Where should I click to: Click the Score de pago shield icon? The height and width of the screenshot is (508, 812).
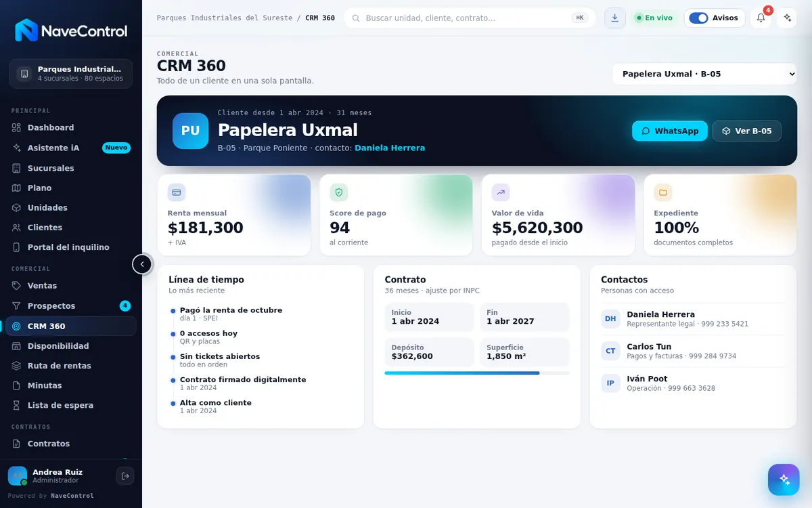(339, 192)
